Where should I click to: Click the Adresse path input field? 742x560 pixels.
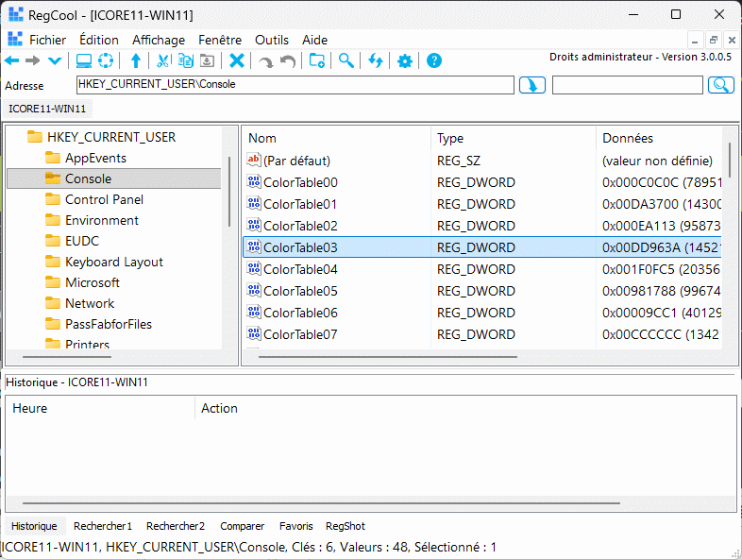coord(295,85)
